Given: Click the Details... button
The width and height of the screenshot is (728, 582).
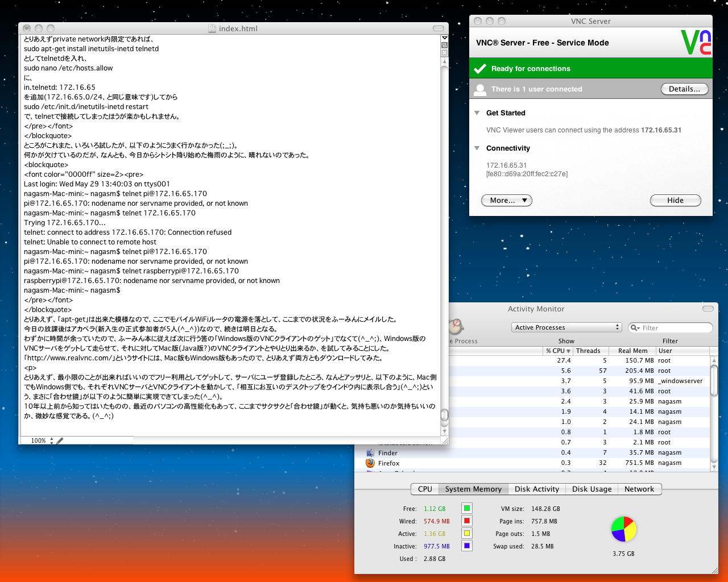Looking at the screenshot, I should (684, 89).
